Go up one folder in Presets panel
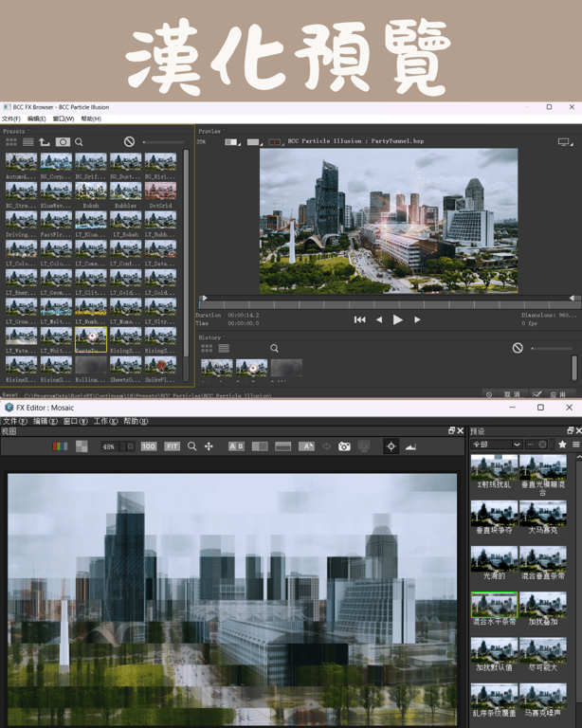This screenshot has height=728, width=582. [x=45, y=141]
